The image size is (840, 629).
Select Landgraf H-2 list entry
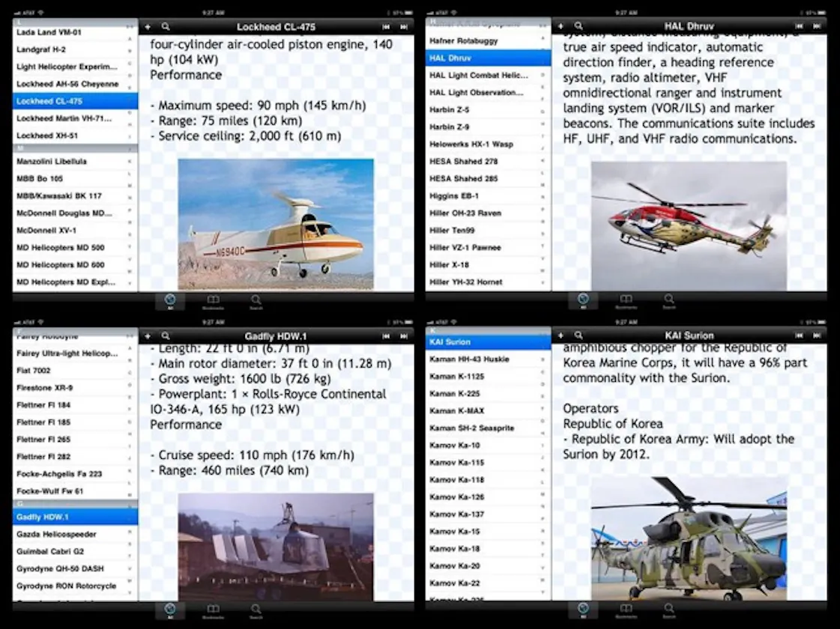tap(75, 49)
